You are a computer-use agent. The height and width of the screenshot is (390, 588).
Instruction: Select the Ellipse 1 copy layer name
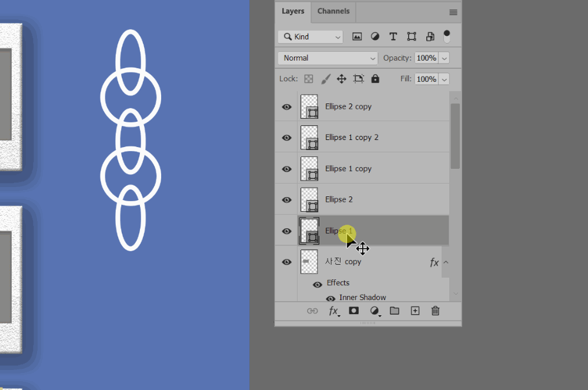[x=348, y=169]
